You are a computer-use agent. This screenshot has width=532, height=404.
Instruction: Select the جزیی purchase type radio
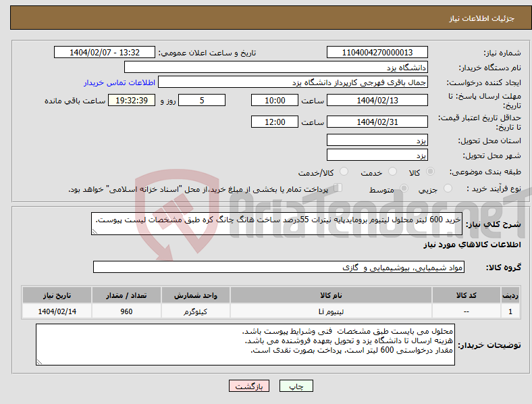[448, 188]
